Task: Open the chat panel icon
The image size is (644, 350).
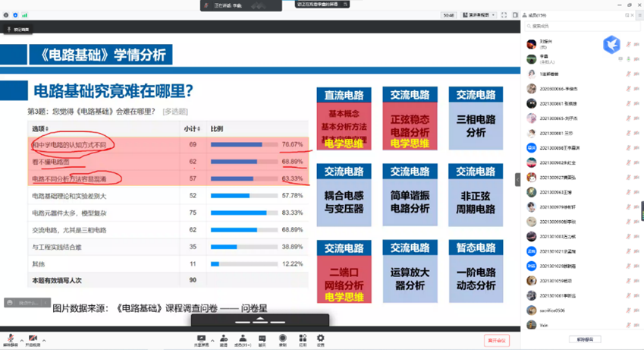Action: [x=262, y=340]
